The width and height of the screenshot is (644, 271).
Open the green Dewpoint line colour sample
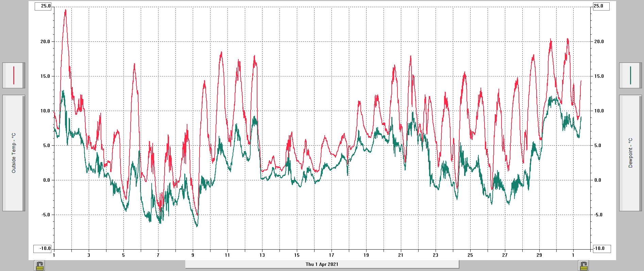click(630, 75)
